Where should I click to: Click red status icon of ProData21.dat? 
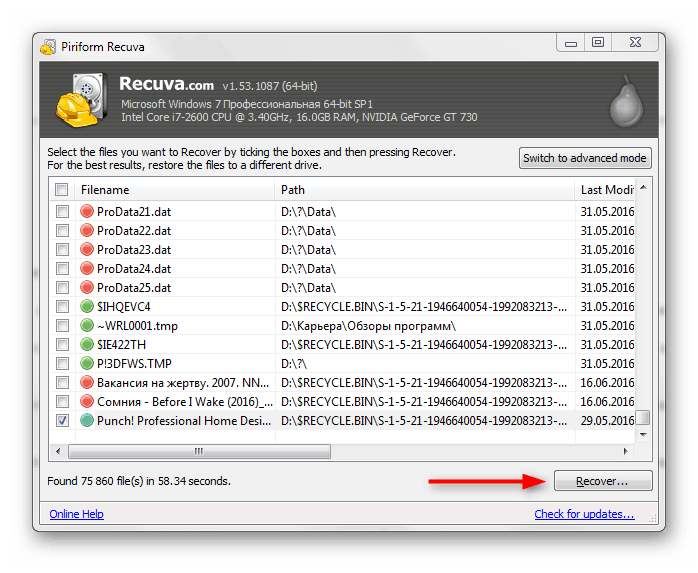coord(87,211)
